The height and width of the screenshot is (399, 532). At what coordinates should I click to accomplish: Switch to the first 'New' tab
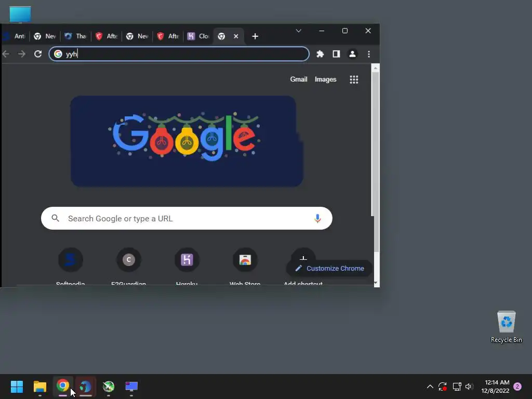pos(45,36)
